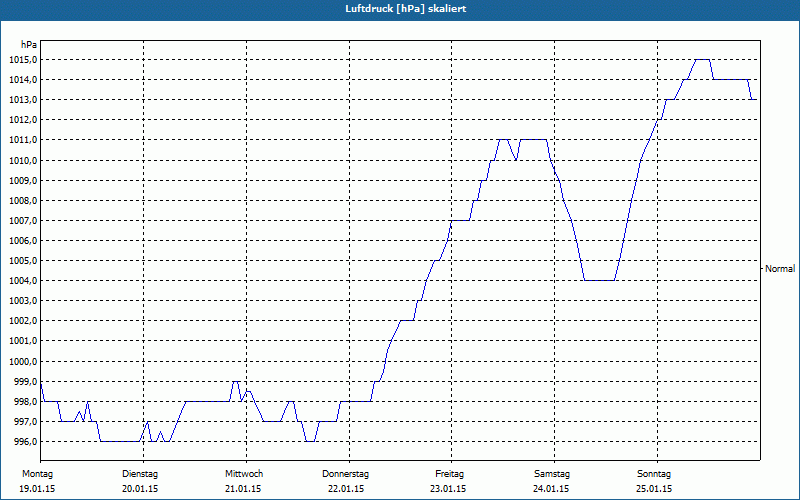Screen dimensions: 800x500
Task: Click the 1001,0 axis value
Action: click(x=23, y=341)
